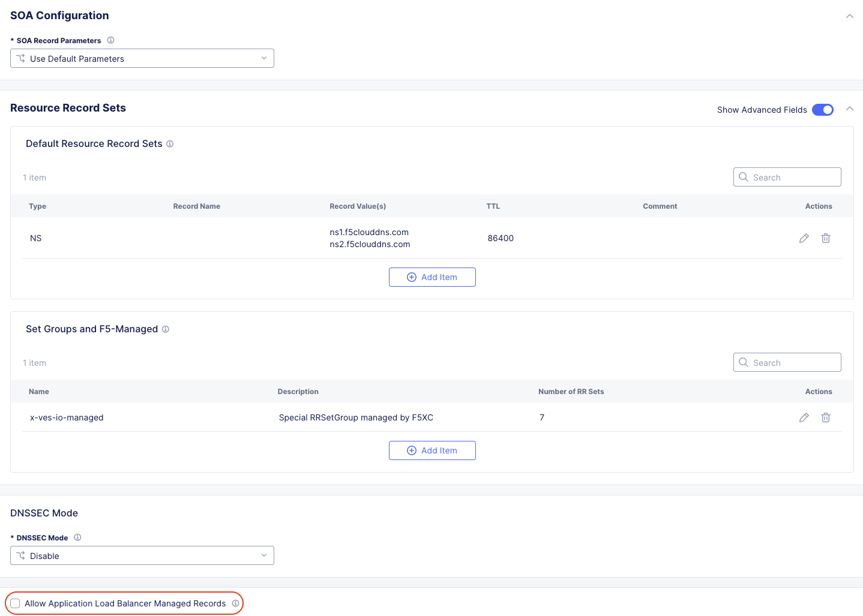Screen dimensions: 863x616
Task: View info about Set Groups and F5-Managed
Action: pos(165,329)
